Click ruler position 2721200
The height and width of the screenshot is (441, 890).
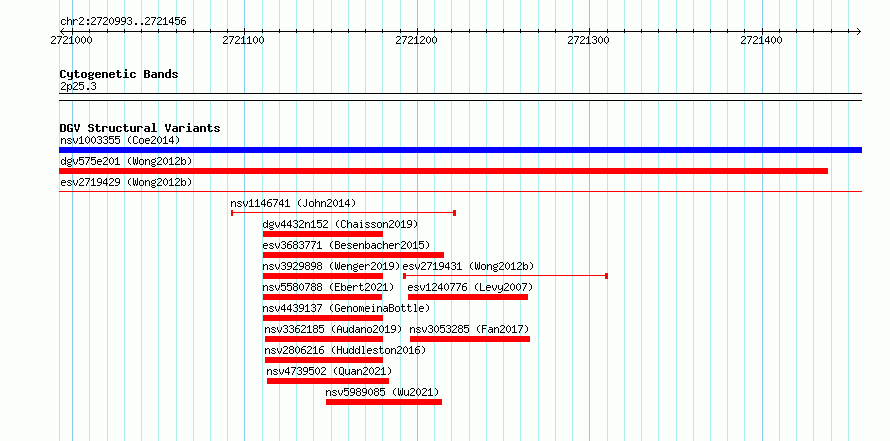pyautogui.click(x=416, y=40)
